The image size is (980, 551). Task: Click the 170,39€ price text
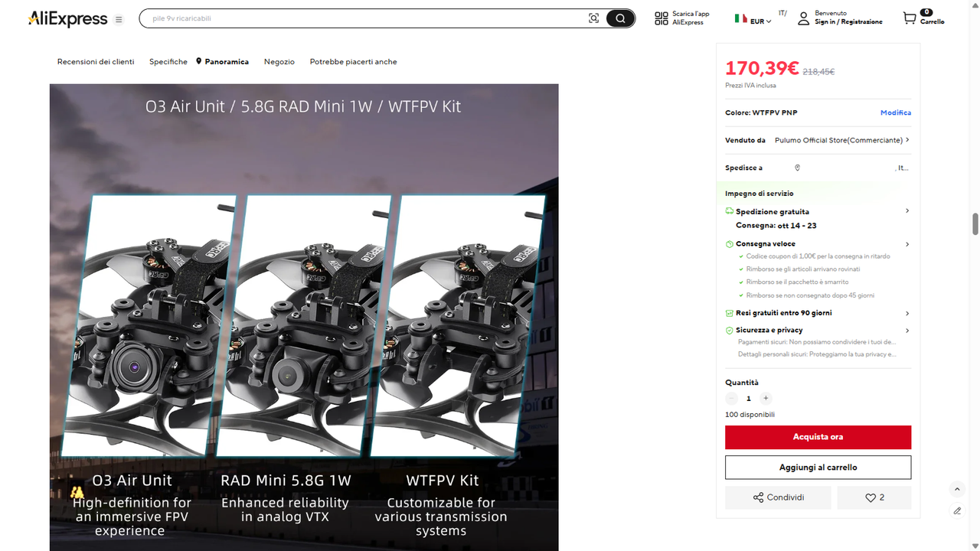point(762,69)
